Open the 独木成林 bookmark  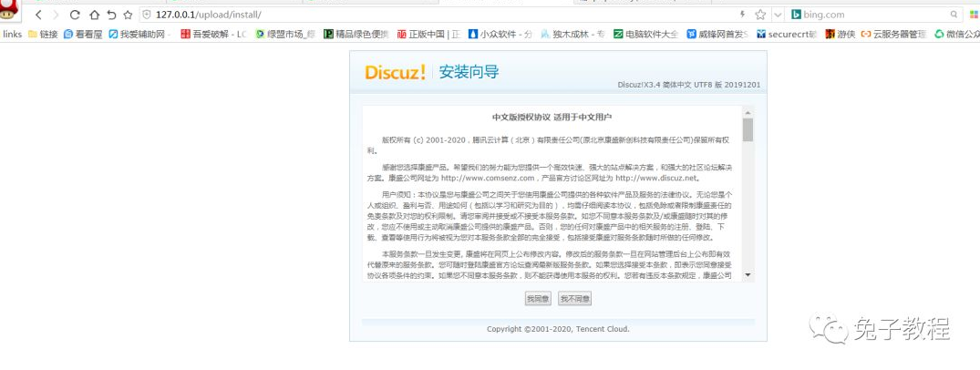573,35
